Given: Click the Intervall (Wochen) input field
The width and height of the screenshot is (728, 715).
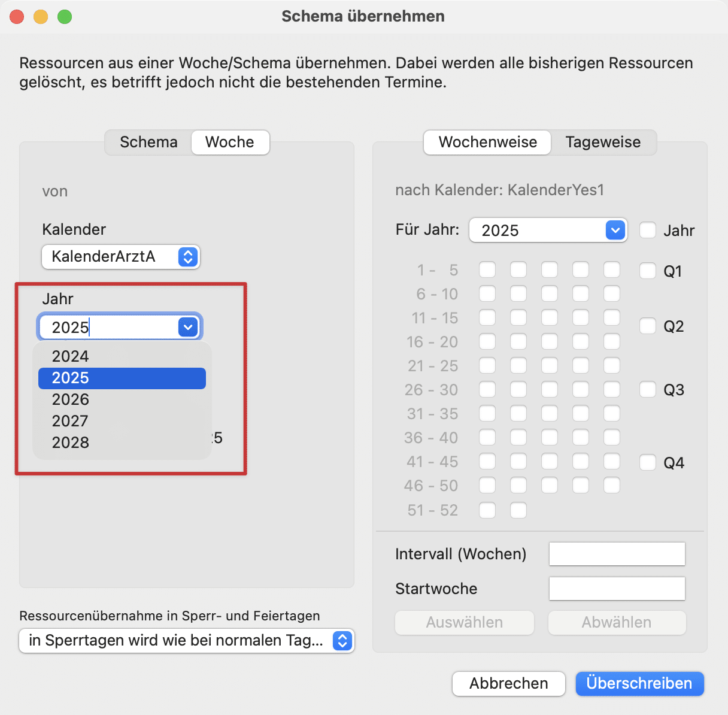Looking at the screenshot, I should 617,554.
